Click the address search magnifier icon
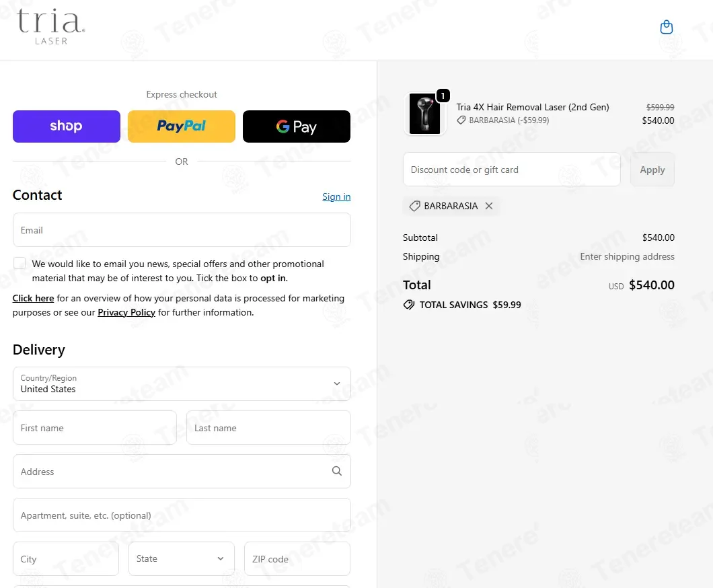 point(336,471)
